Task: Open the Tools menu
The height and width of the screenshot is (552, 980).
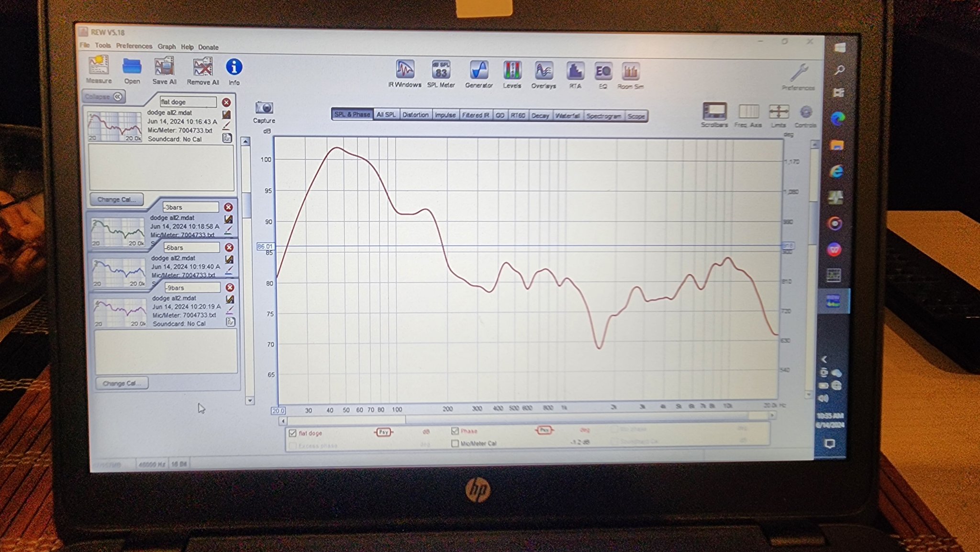Action: coord(103,45)
